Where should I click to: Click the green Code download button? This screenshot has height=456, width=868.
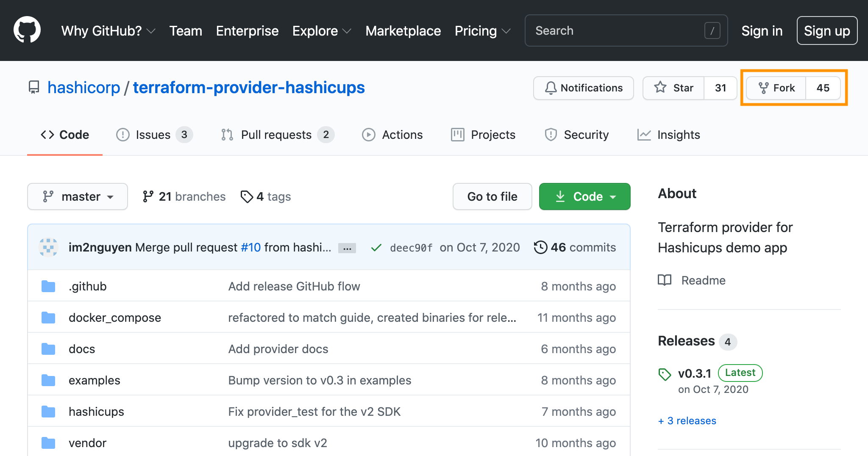(584, 196)
